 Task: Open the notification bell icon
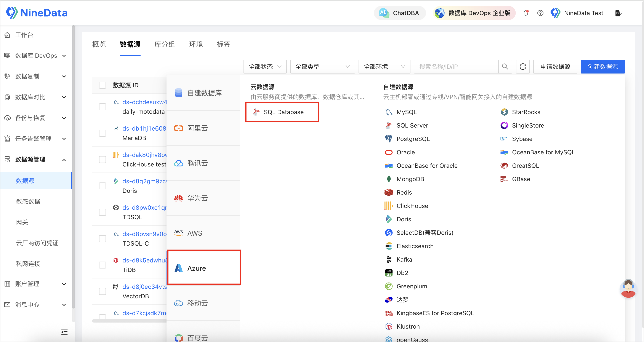point(526,13)
